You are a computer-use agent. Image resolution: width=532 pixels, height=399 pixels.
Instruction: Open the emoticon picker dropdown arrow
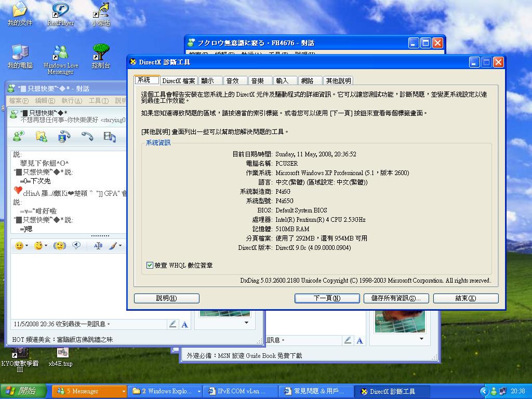27,245
